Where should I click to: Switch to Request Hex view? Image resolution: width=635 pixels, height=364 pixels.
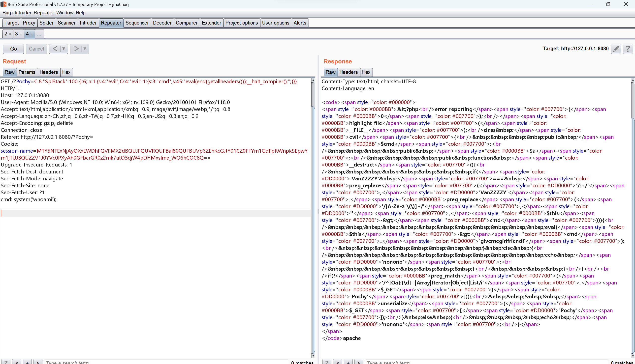coord(66,72)
